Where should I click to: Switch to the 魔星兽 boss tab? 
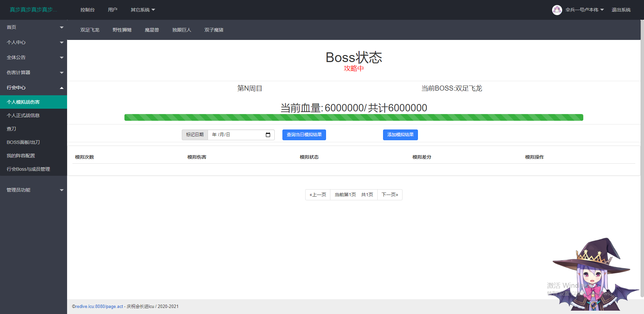pyautogui.click(x=152, y=30)
